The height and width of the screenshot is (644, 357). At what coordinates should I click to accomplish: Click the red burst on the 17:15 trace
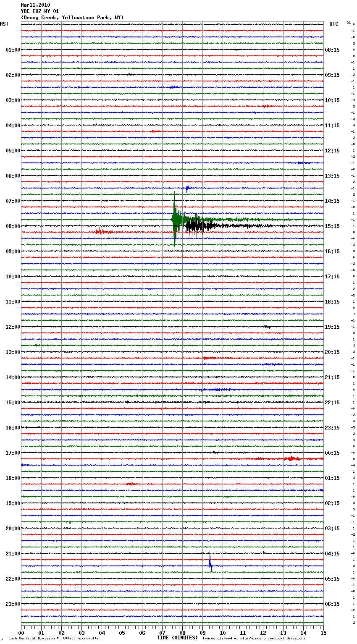[291, 458]
